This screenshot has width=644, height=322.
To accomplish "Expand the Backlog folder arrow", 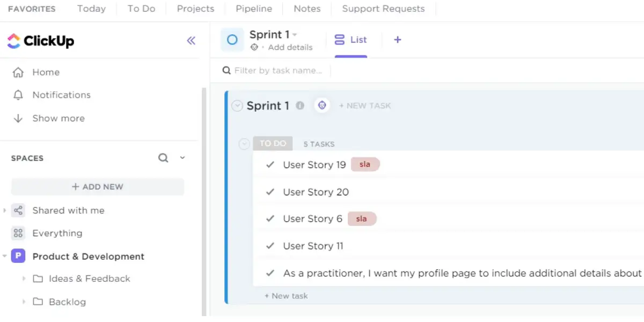I will point(24,302).
